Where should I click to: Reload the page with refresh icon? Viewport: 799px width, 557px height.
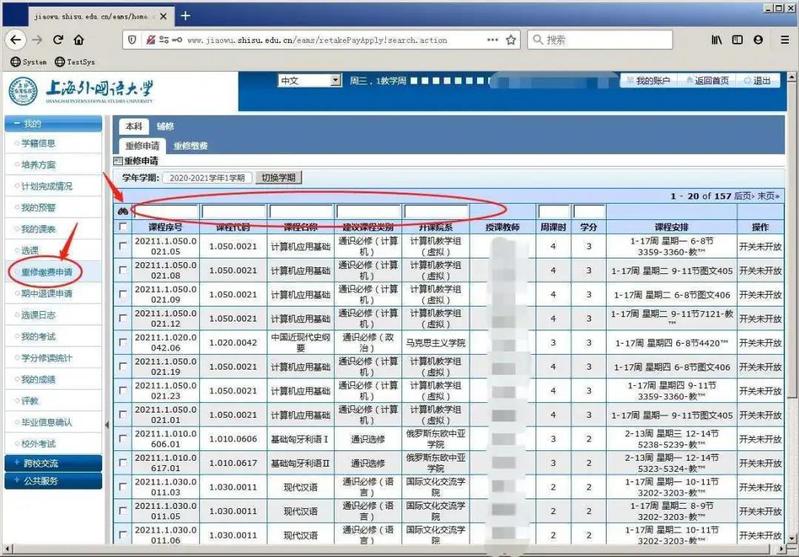pos(58,40)
